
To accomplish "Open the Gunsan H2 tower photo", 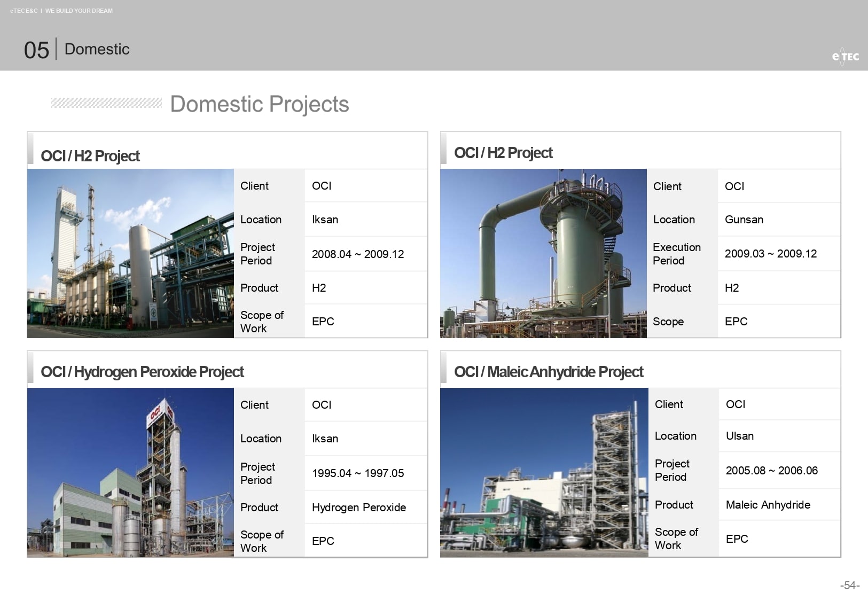I will [543, 253].
